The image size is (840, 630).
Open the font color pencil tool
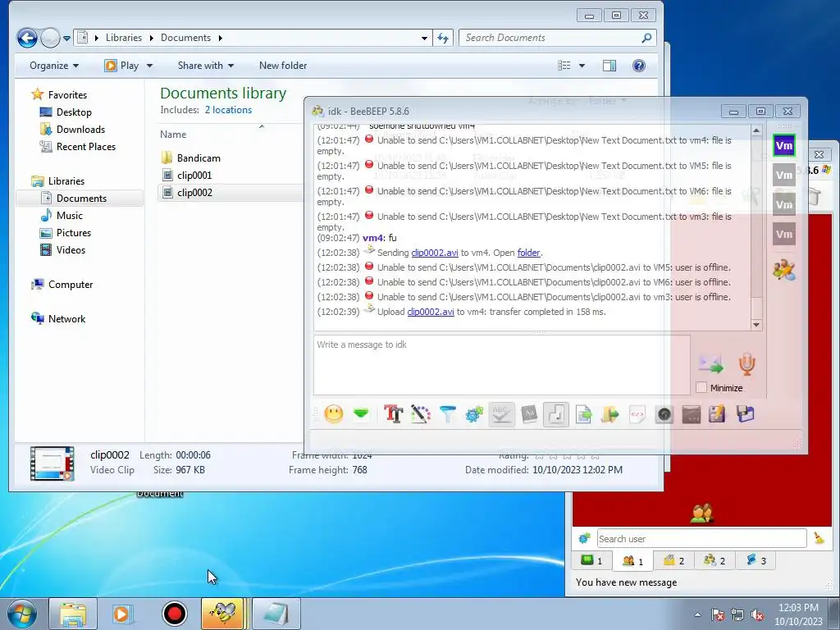point(421,414)
